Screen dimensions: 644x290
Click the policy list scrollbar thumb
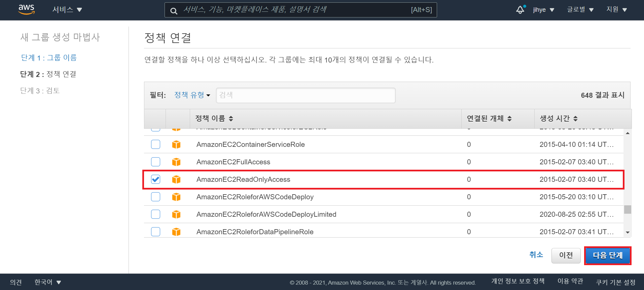[628, 209]
